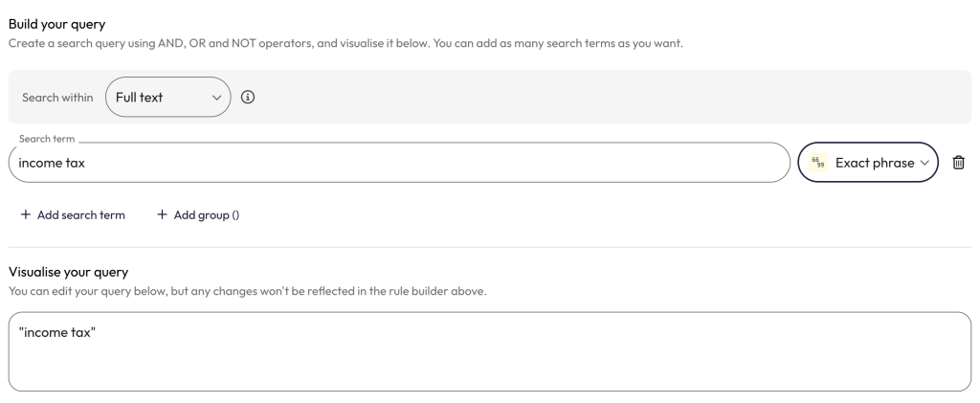This screenshot has width=980, height=403.
Task: Expand the Exact phrase match type dropdown
Action: click(868, 163)
